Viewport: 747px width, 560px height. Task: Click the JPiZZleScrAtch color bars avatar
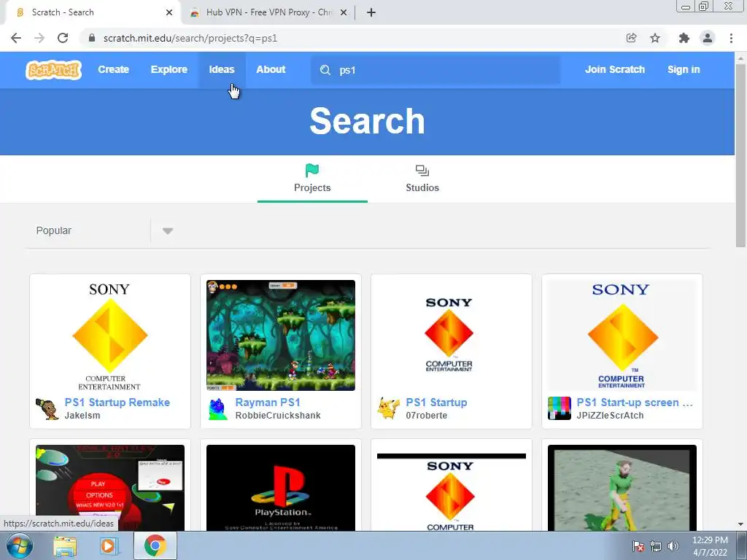[560, 408]
